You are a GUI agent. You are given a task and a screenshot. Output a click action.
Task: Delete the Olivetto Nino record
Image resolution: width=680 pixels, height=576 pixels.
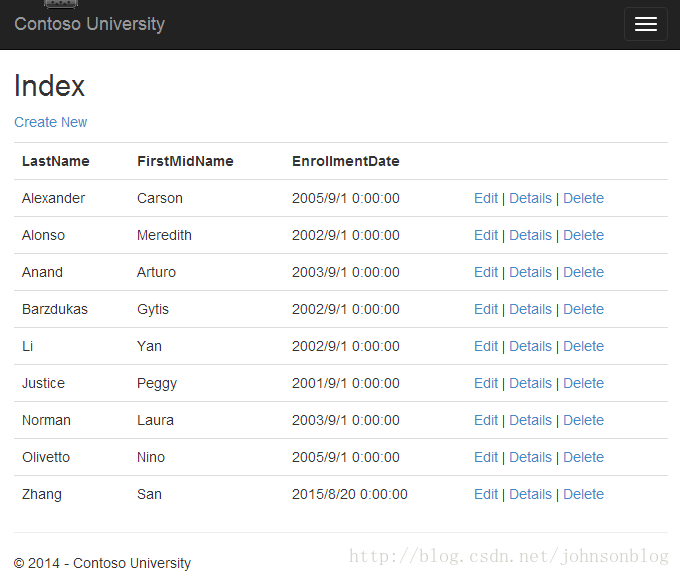pos(583,457)
